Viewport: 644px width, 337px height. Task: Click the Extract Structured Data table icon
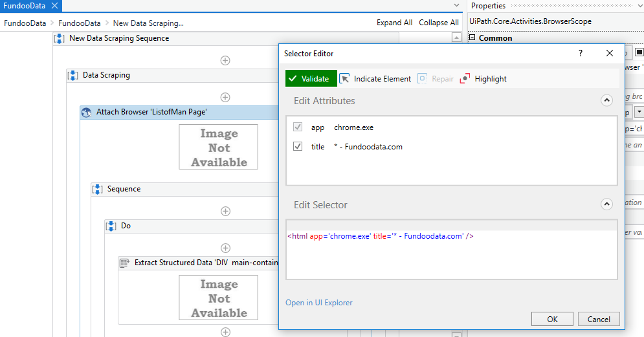(x=124, y=263)
